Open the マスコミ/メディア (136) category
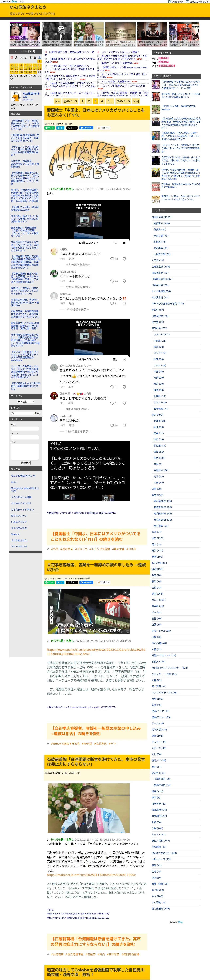The image size is (210, 980). 165,692
